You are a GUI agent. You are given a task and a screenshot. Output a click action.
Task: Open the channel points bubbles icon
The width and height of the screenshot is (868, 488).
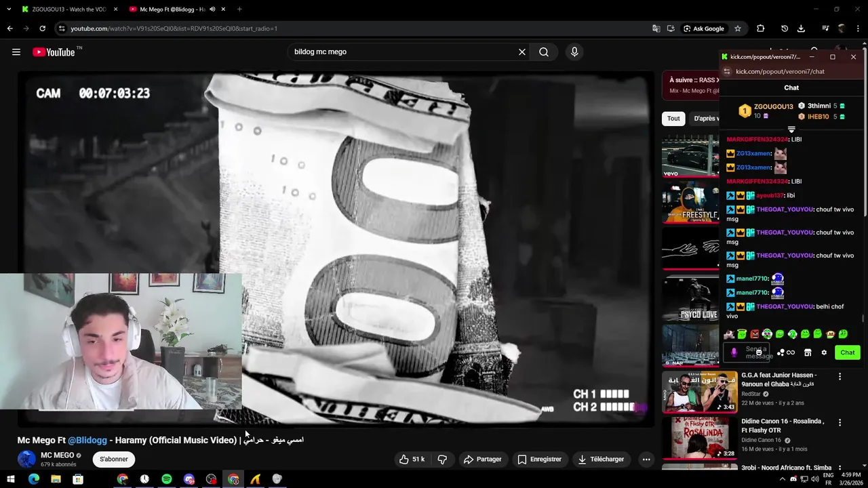[x=781, y=352]
